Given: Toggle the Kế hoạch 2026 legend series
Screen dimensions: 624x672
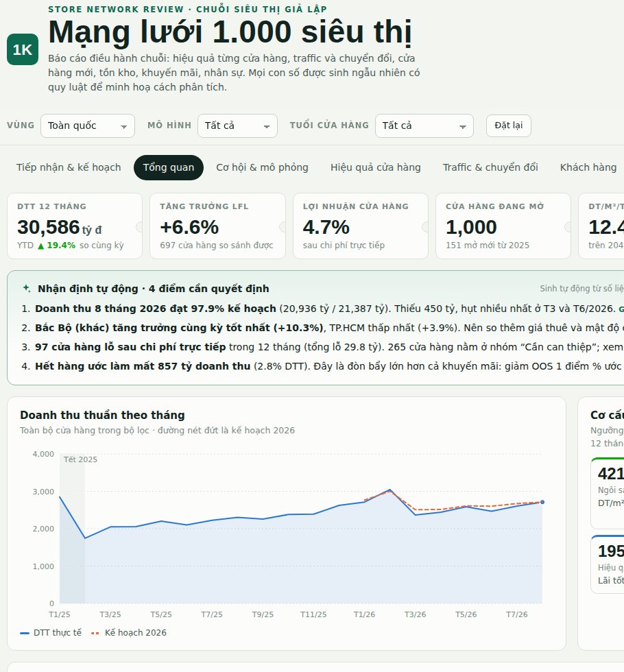Looking at the screenshot, I should pos(129,633).
